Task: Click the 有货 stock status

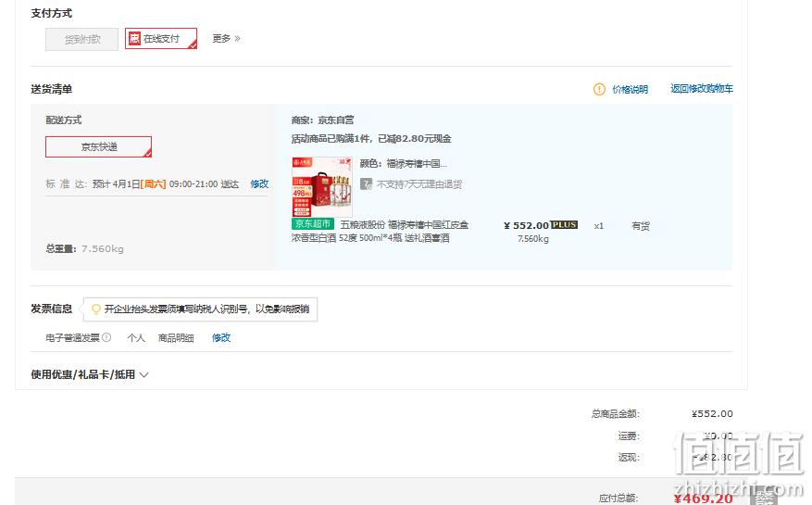Action: pos(641,226)
